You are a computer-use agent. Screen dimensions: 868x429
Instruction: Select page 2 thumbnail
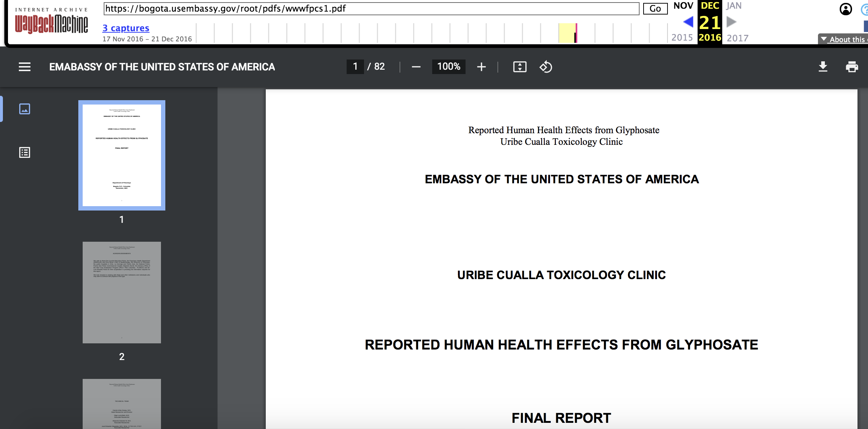[x=122, y=293]
